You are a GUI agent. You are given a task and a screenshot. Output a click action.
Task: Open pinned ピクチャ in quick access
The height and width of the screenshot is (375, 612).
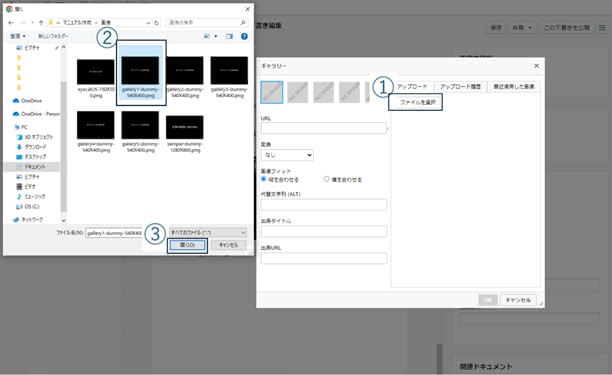pyautogui.click(x=28, y=48)
